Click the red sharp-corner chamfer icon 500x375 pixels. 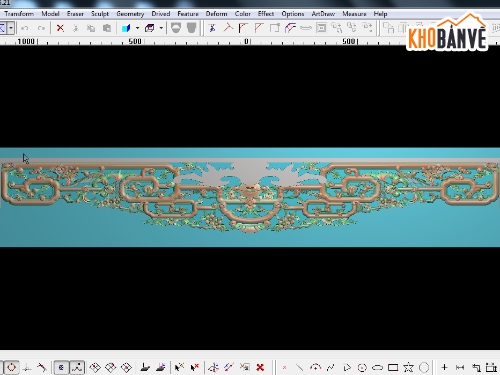259,28
